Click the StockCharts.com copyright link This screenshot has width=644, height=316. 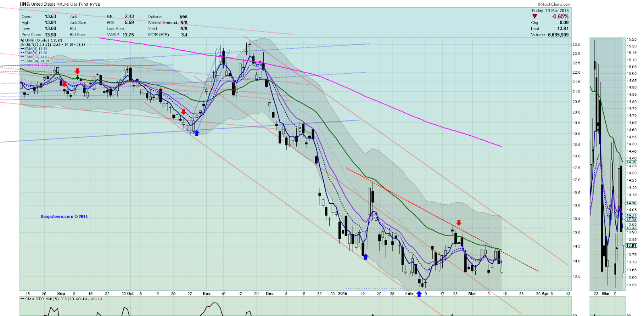(x=554, y=4)
